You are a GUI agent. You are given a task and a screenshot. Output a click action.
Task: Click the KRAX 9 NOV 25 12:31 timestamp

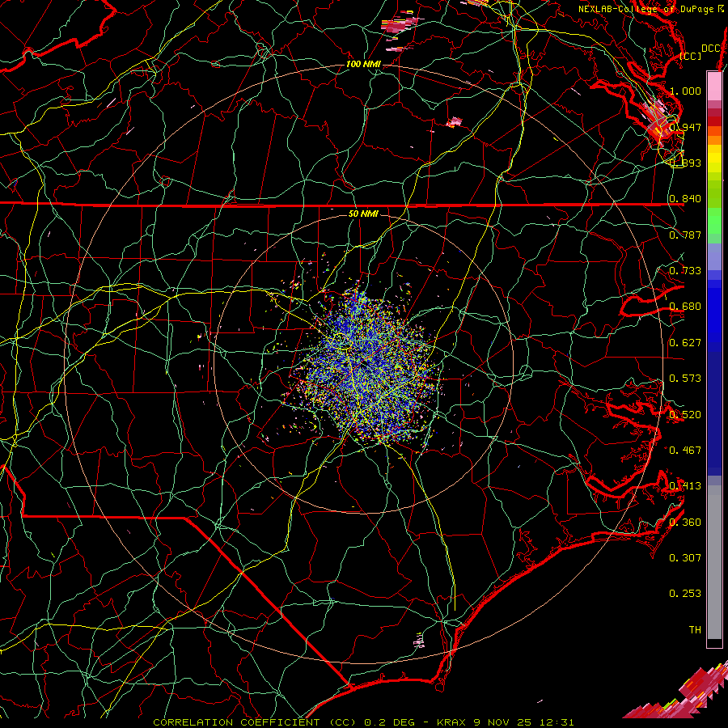pyautogui.click(x=506, y=722)
